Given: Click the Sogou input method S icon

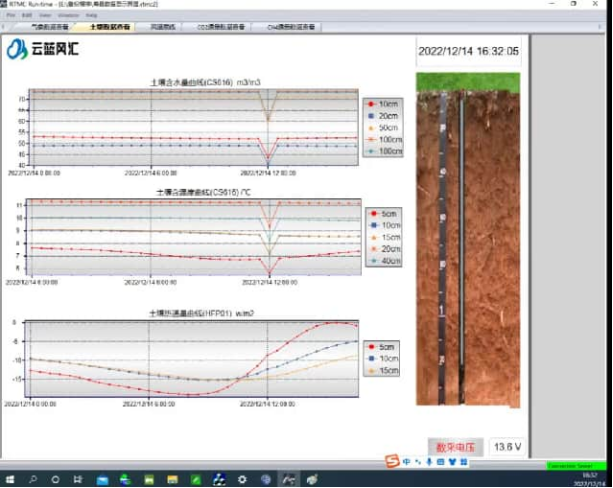Looking at the screenshot, I should coord(393,461).
